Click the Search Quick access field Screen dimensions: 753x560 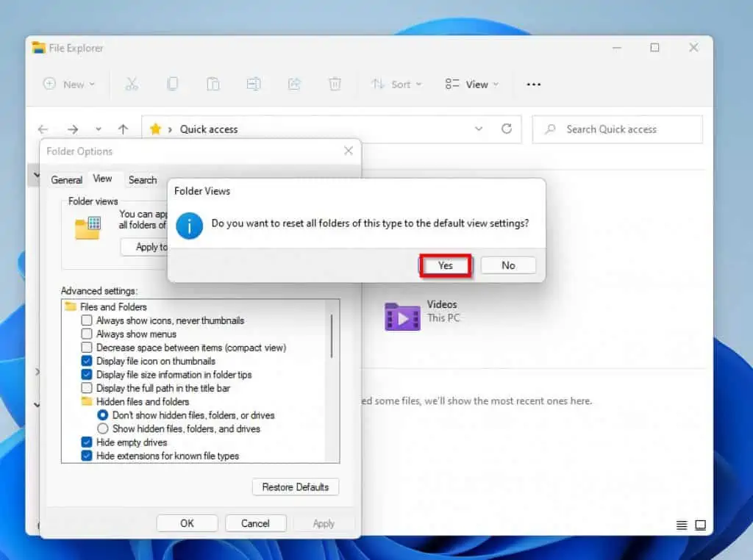pos(618,129)
